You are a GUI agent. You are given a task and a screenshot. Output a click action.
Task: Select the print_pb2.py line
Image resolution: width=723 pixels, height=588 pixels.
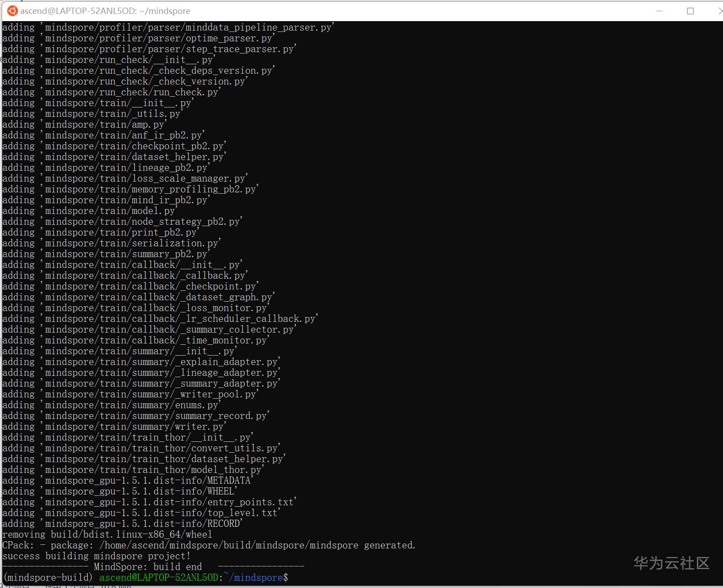[101, 232]
